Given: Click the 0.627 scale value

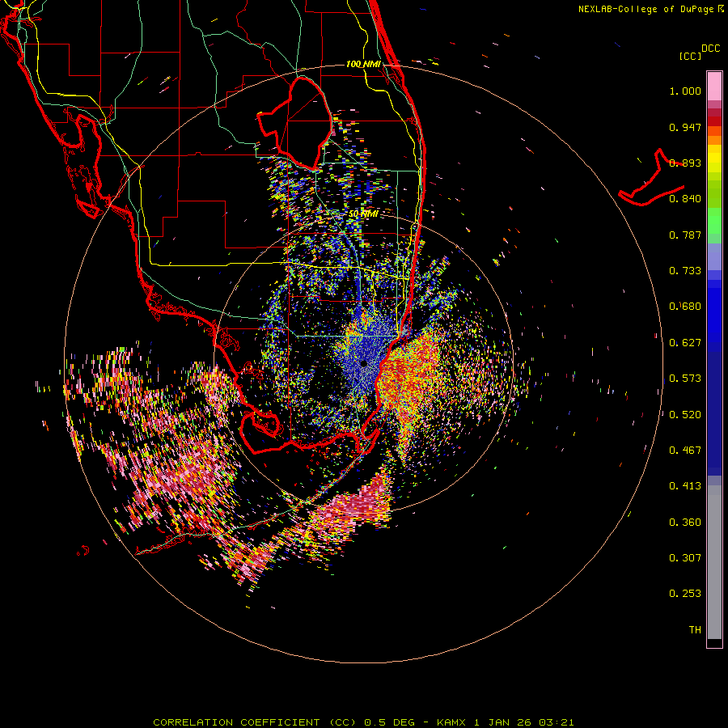Looking at the screenshot, I should click(685, 343).
